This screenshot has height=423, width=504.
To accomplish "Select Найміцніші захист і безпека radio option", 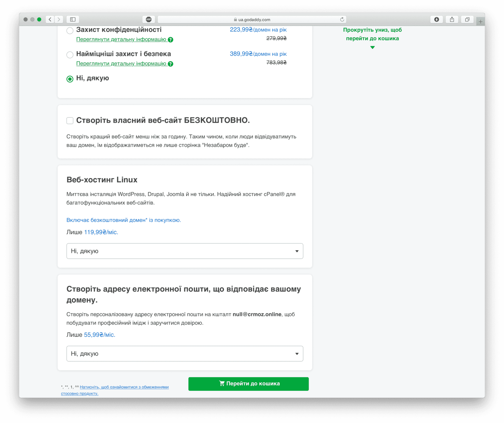I will [x=70, y=55].
